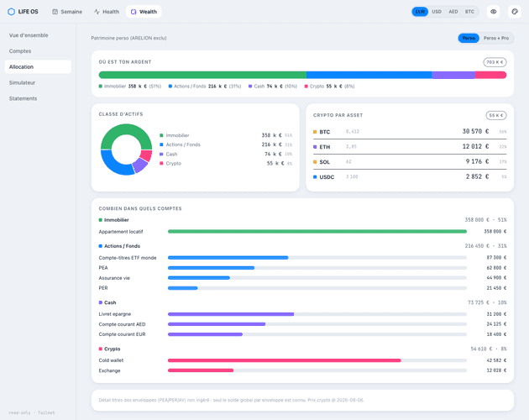This screenshot has width=529, height=420.
Task: Click blue square next to Actions / Fonds in donut legend
Action: tap(161, 144)
